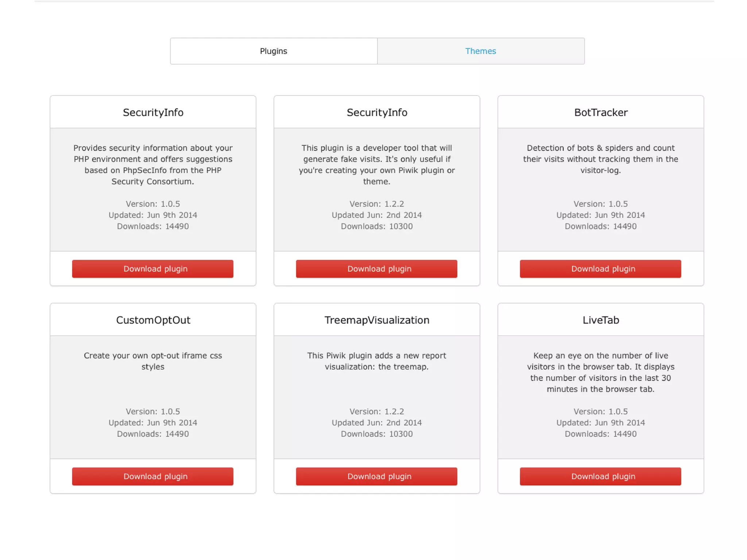
Task: Open the LiveTab card title
Action: (x=601, y=320)
